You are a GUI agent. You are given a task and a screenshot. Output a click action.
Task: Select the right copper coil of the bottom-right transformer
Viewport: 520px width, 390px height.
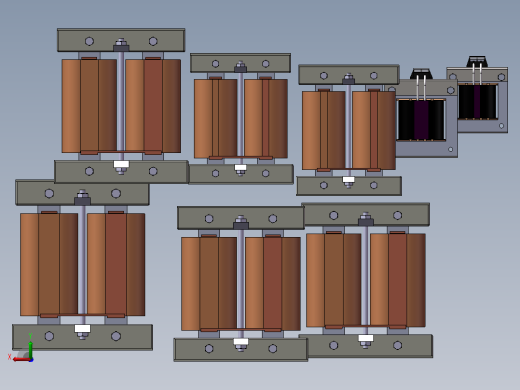[x=398, y=280]
